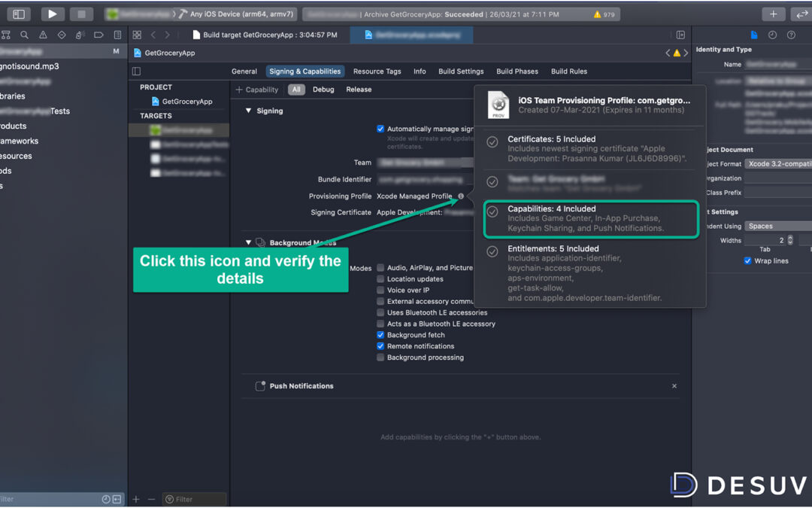Open Build target GetGroceryApp editor tab
812x508 pixels.
point(265,35)
